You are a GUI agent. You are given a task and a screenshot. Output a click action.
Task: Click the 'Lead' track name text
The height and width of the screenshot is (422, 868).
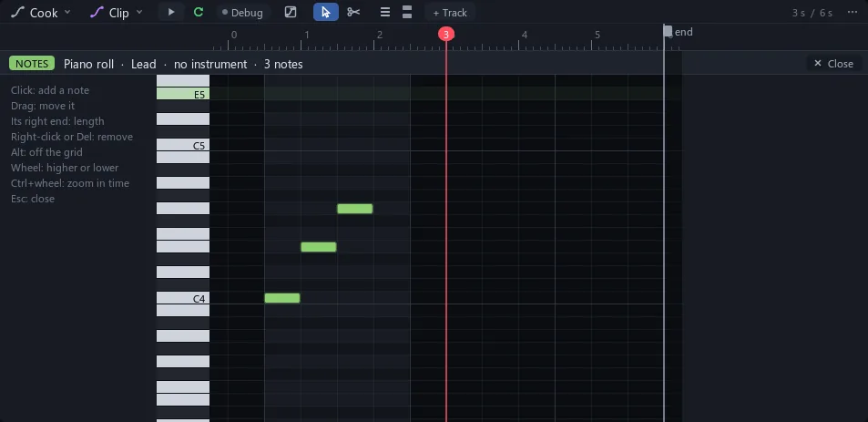pos(143,64)
